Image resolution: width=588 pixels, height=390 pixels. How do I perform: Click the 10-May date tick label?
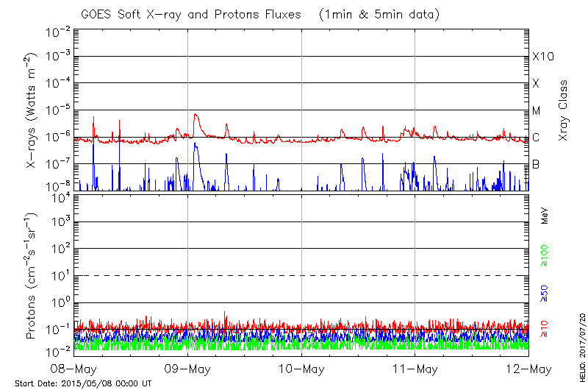301,369
